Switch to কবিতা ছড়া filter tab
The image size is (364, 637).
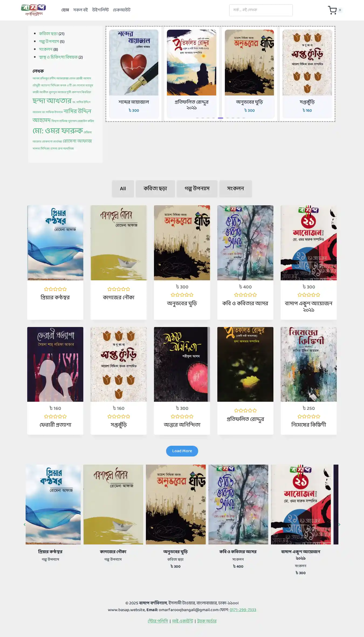point(155,189)
